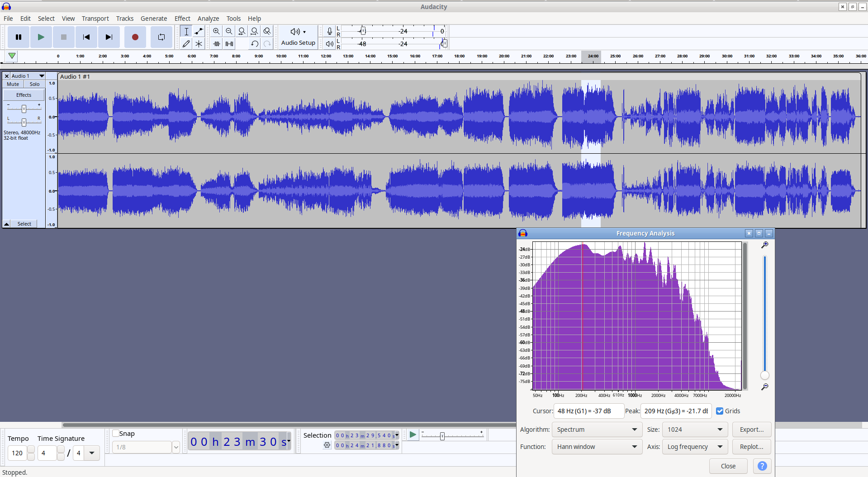Select the Multi-tool asterisk icon
Viewport: 868px width, 477px height.
pyautogui.click(x=199, y=44)
